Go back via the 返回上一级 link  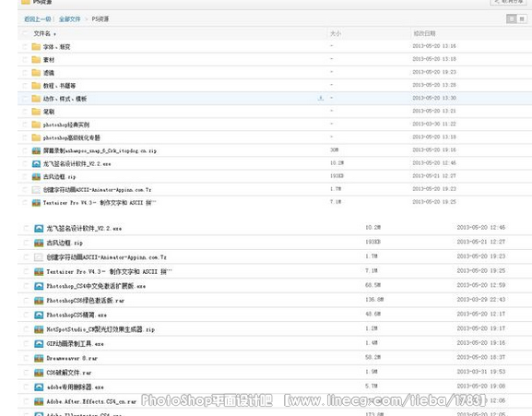click(x=37, y=19)
